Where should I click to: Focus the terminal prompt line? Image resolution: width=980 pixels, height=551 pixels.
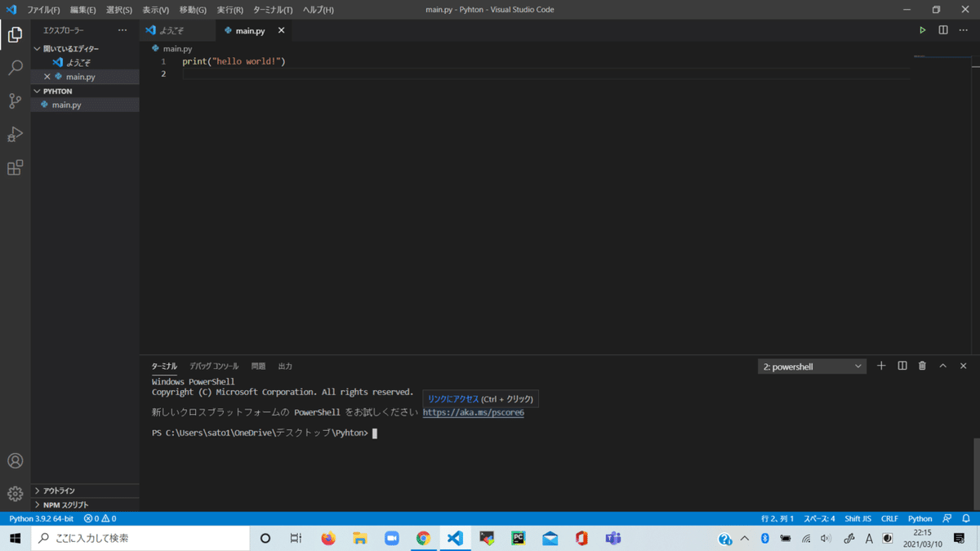point(264,433)
